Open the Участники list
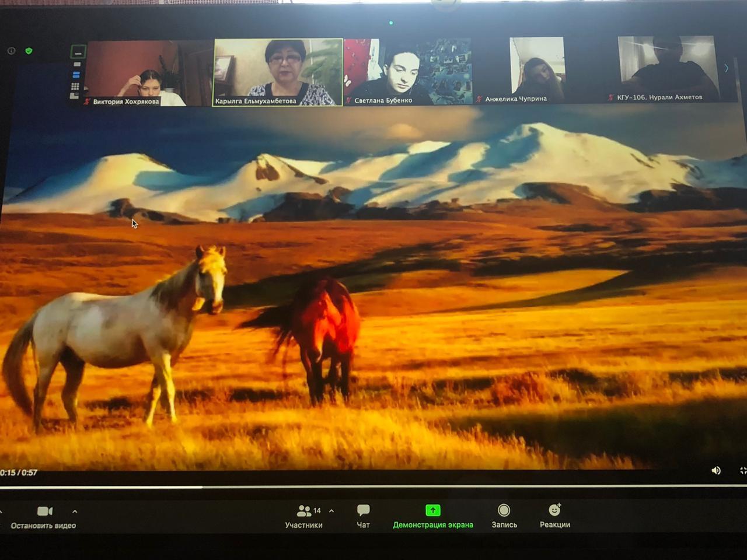The width and height of the screenshot is (747, 560). click(x=305, y=516)
